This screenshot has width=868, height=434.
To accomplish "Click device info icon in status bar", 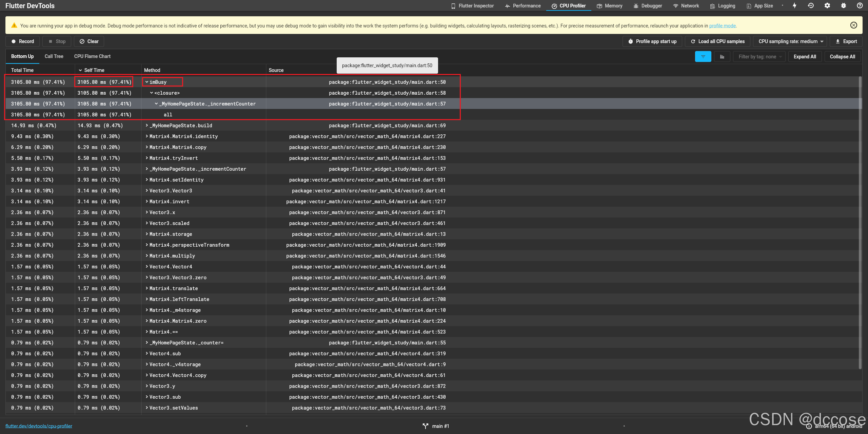I will coord(809,426).
